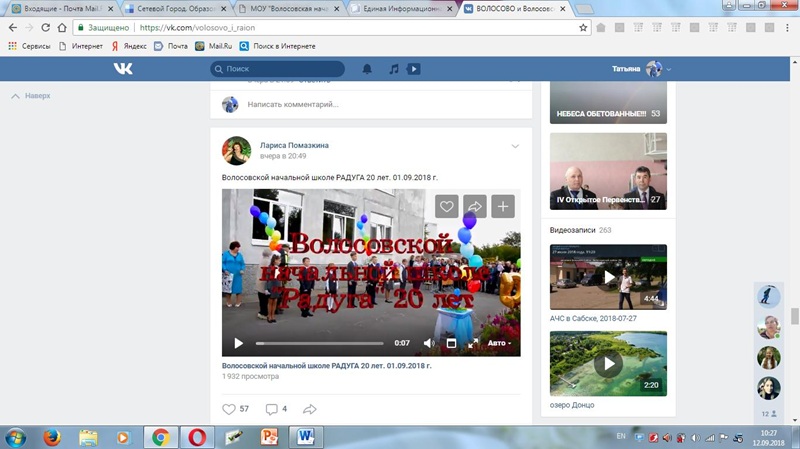Open the notifications bell in VK header
The width and height of the screenshot is (800, 449).
click(367, 69)
